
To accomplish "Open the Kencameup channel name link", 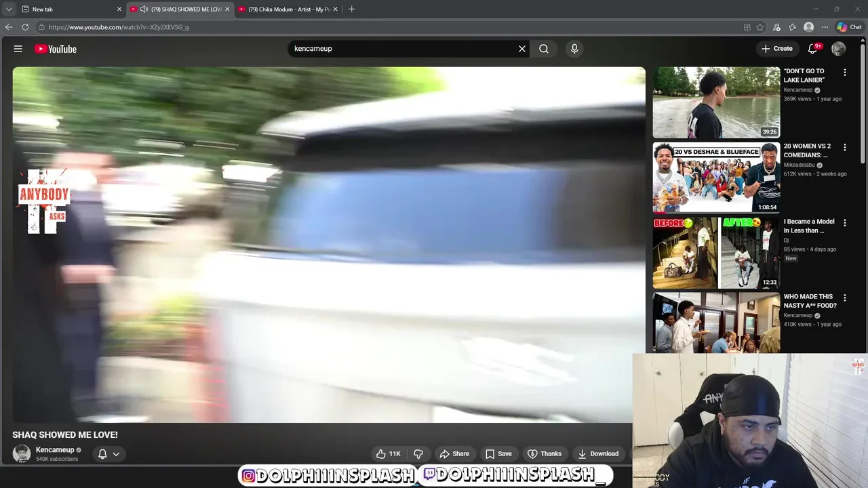I will 55,450.
